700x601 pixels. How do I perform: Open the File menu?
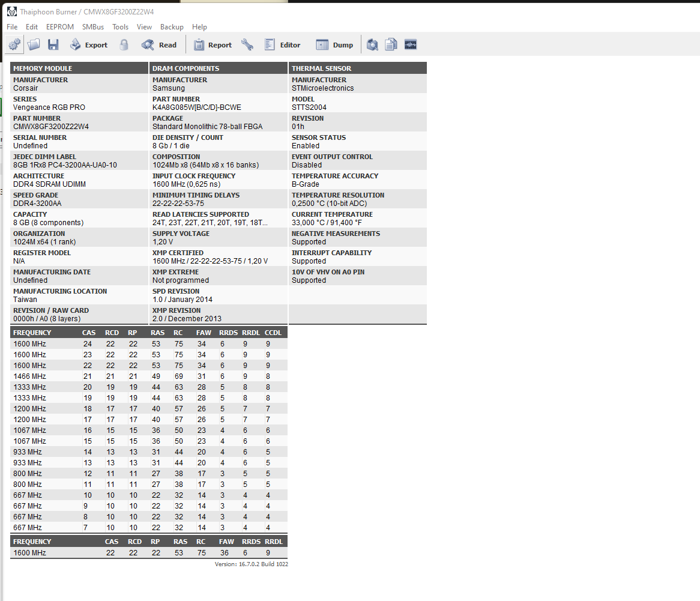click(12, 27)
